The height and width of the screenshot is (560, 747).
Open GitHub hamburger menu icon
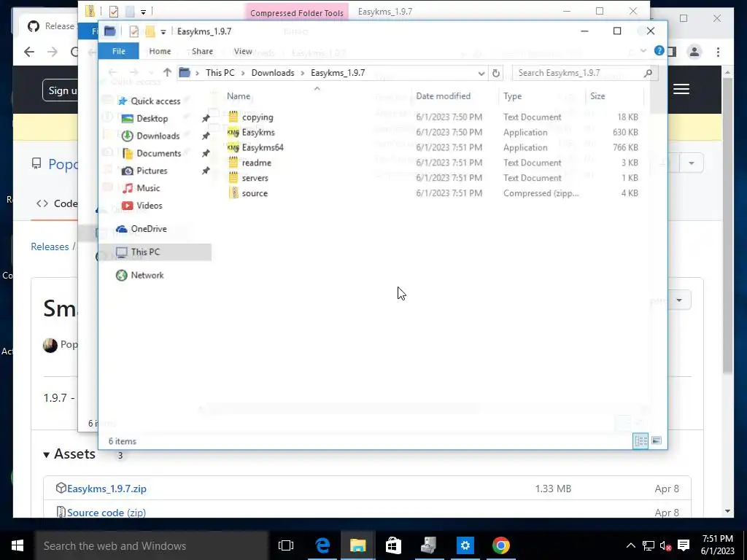click(x=681, y=89)
